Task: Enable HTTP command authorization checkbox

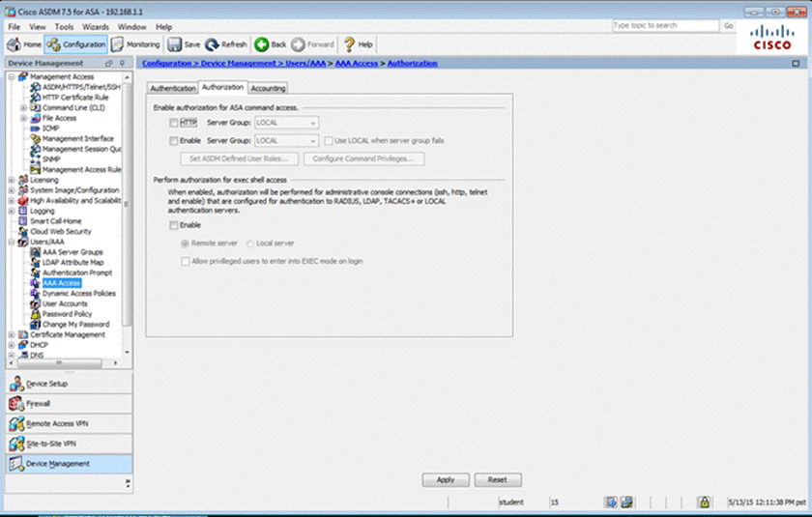Action: pyautogui.click(x=174, y=123)
